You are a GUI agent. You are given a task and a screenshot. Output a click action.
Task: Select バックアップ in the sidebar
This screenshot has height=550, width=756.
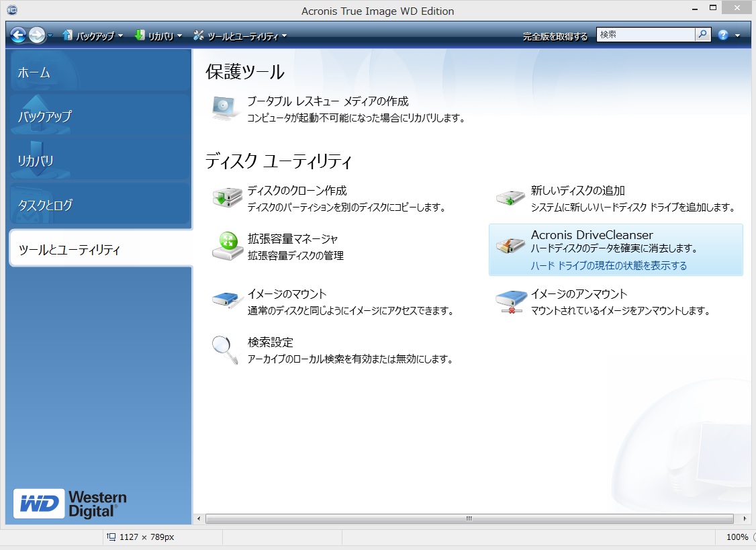(100, 116)
